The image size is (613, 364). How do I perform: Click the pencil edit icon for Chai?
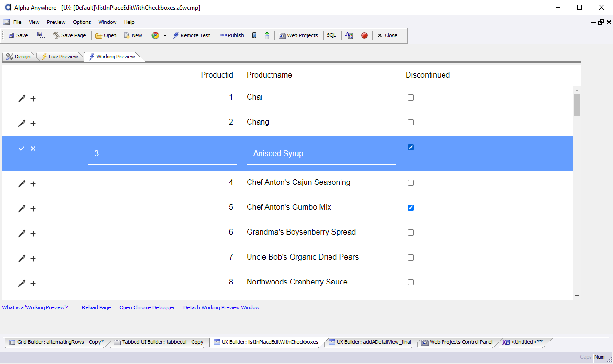22,98
